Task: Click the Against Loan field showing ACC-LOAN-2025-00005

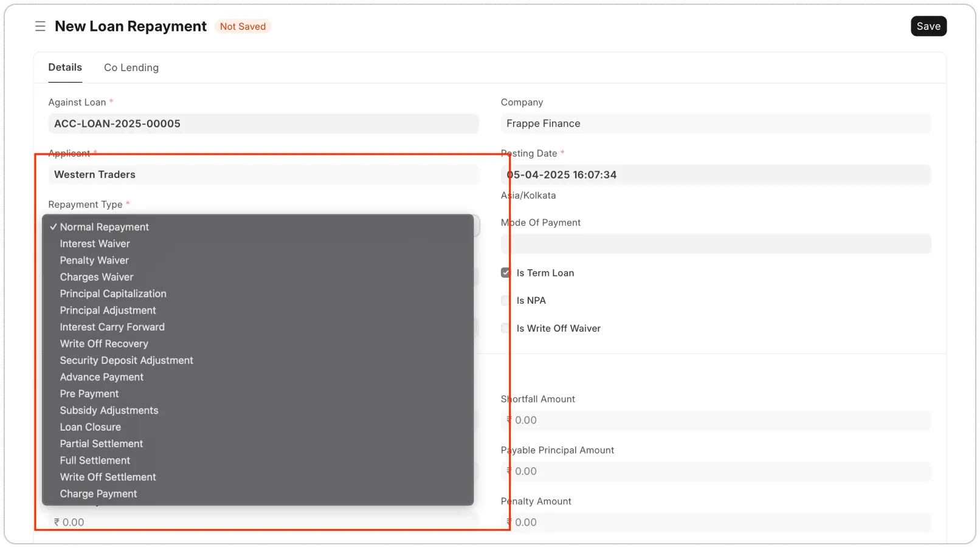Action: [263, 123]
